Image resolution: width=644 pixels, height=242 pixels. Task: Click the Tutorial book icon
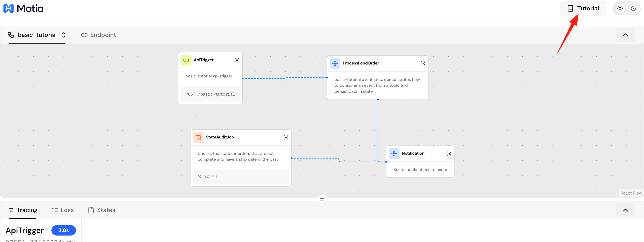[x=570, y=8]
